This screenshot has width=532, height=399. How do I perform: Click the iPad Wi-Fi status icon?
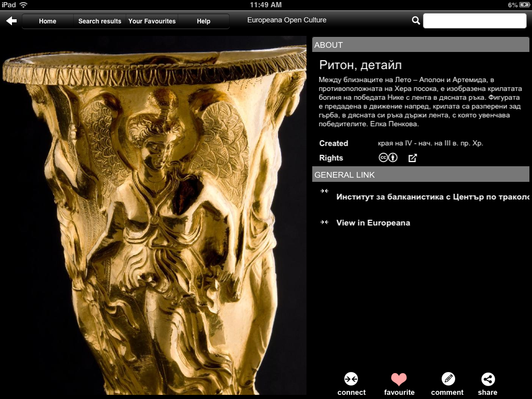coord(23,5)
